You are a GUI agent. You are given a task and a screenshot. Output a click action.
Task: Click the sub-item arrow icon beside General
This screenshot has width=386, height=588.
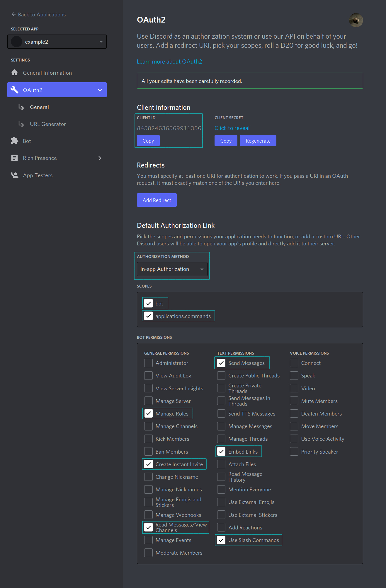[x=21, y=107]
